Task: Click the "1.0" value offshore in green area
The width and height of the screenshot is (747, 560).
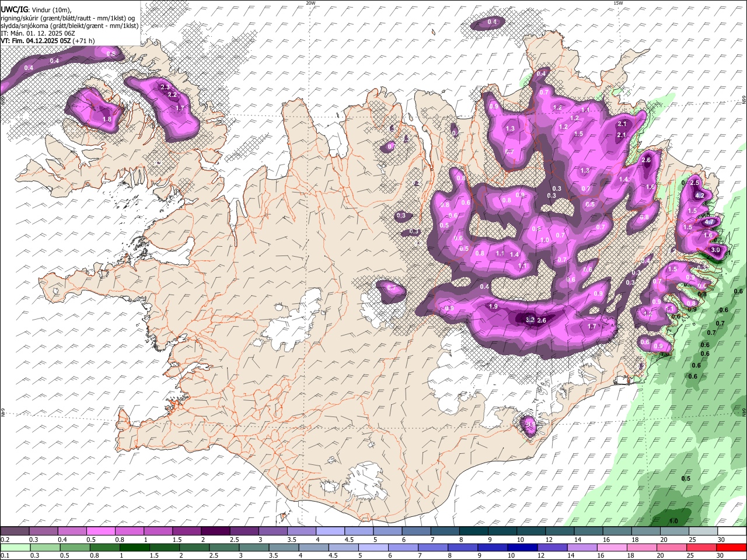Action: tap(673, 521)
